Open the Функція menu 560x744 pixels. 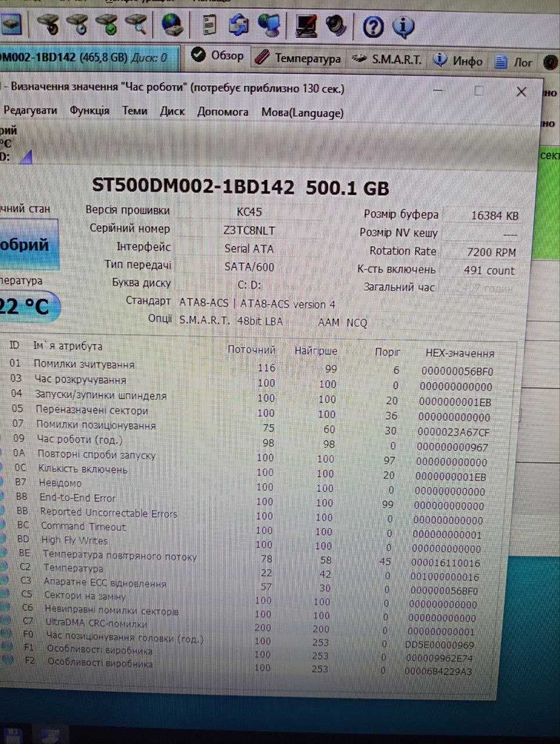tap(89, 110)
